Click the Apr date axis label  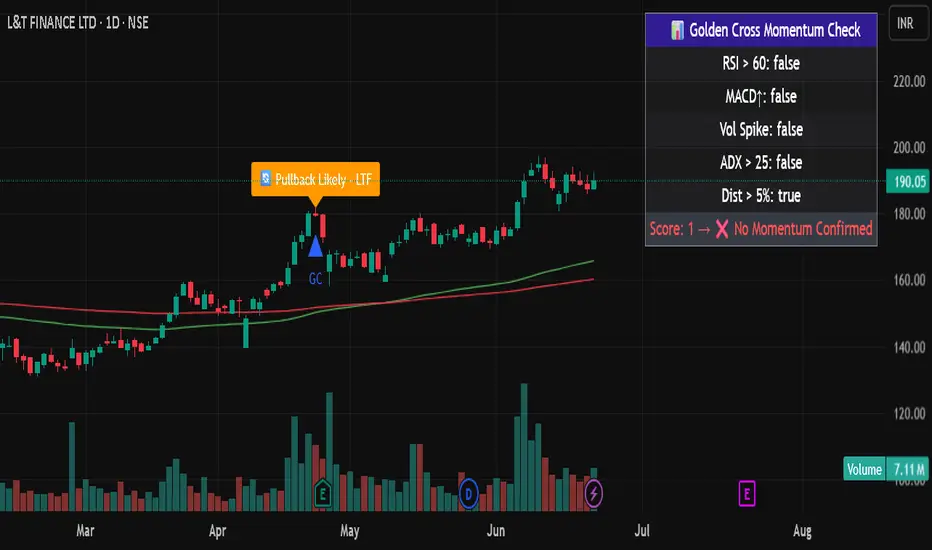click(x=218, y=530)
